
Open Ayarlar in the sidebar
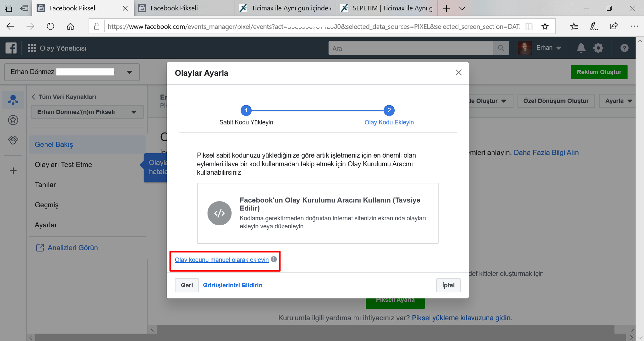tap(46, 225)
